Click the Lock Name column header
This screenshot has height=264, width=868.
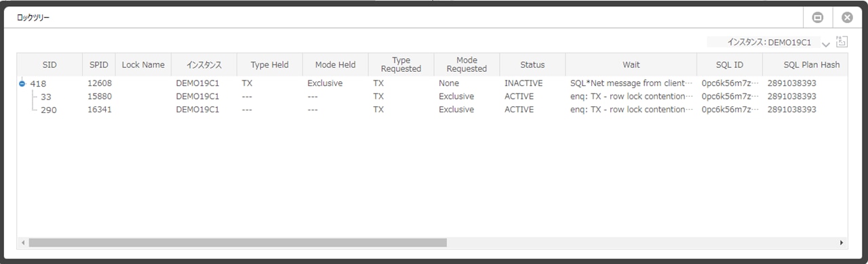143,65
